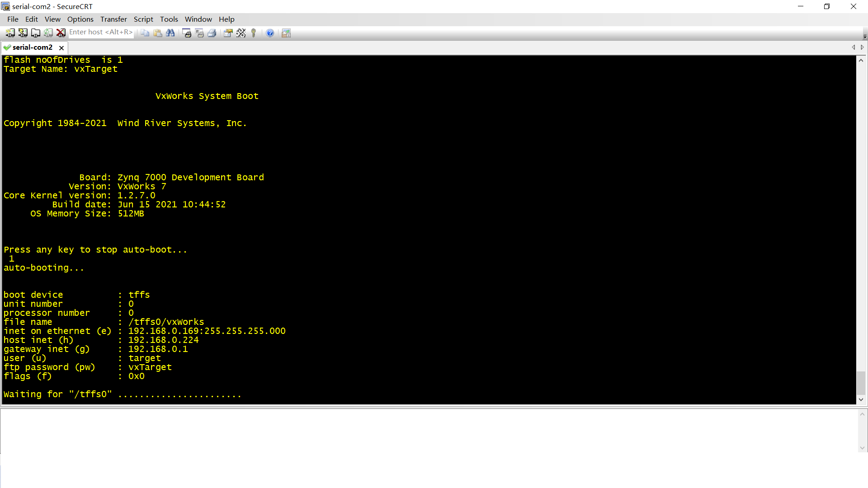
Task: Open the Help menu
Action: (226, 19)
